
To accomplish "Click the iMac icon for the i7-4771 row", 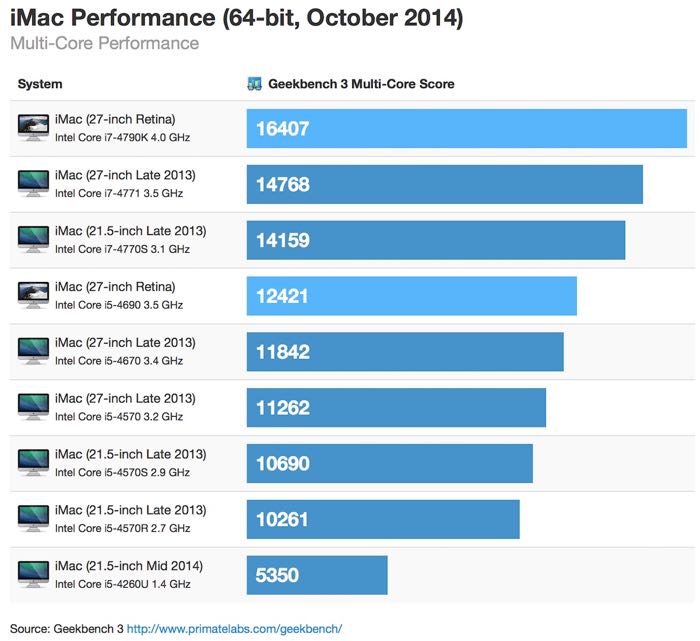I will point(33,183).
